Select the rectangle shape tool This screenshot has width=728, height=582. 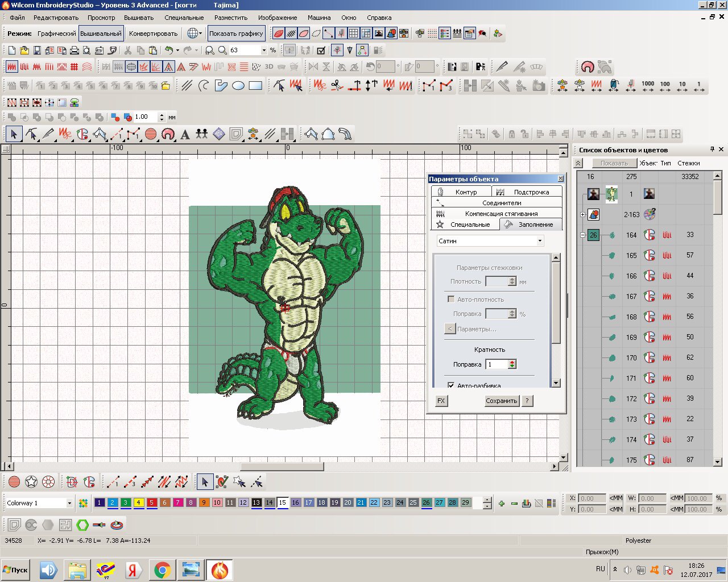[x=255, y=86]
